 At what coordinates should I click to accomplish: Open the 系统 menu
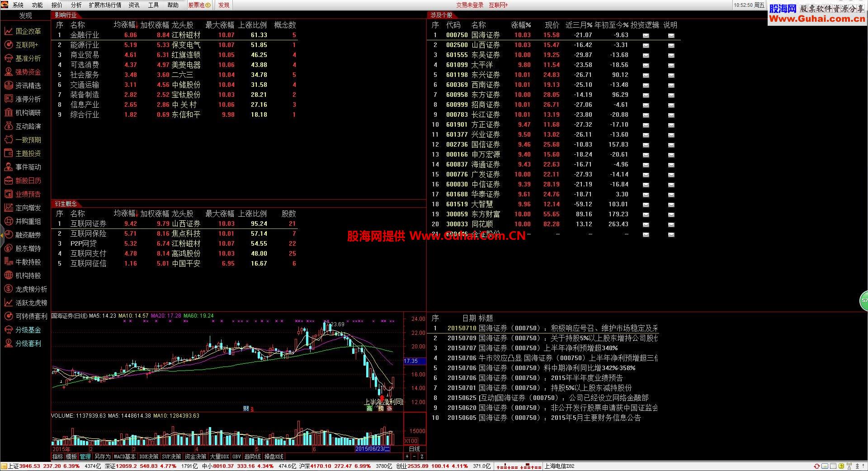[x=18, y=5]
